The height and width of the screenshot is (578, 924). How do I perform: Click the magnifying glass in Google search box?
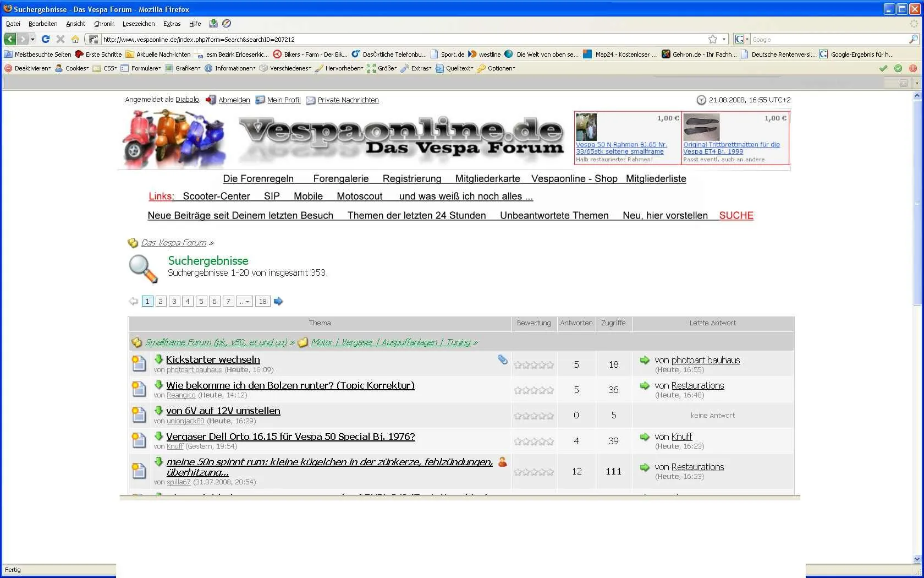913,39
